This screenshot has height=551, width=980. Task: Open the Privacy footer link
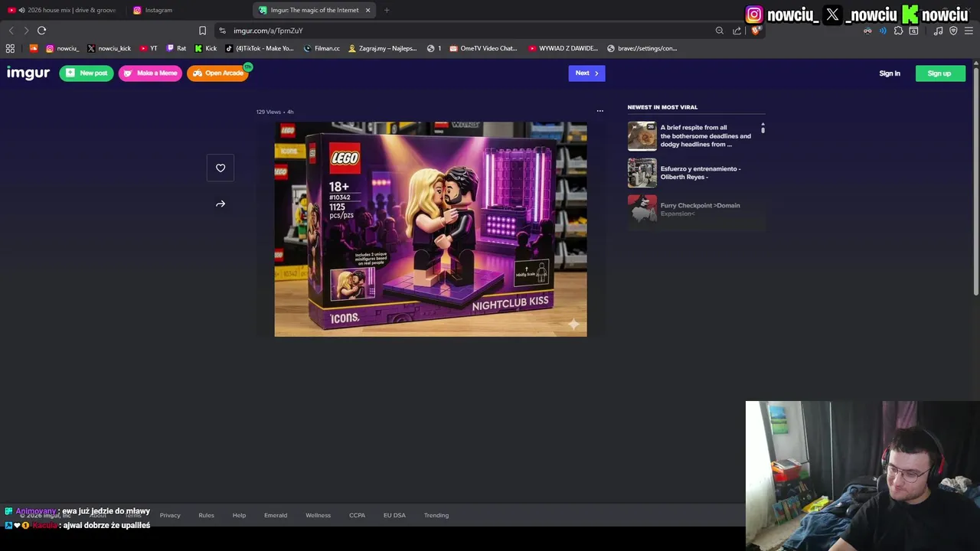point(170,515)
